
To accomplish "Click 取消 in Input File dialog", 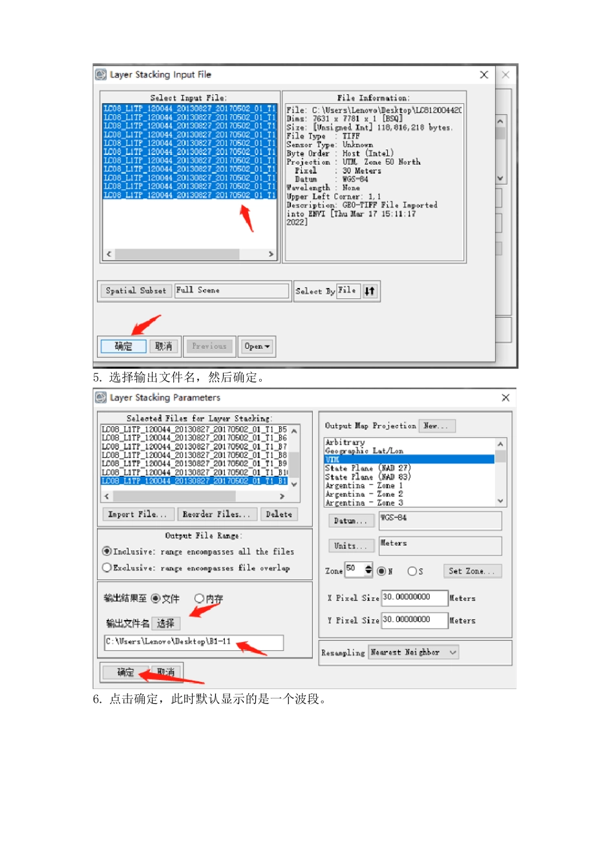I will click(x=164, y=346).
